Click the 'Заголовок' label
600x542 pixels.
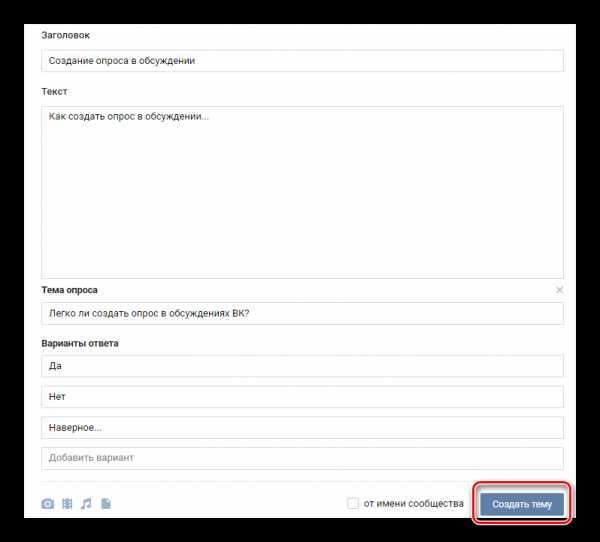65,35
